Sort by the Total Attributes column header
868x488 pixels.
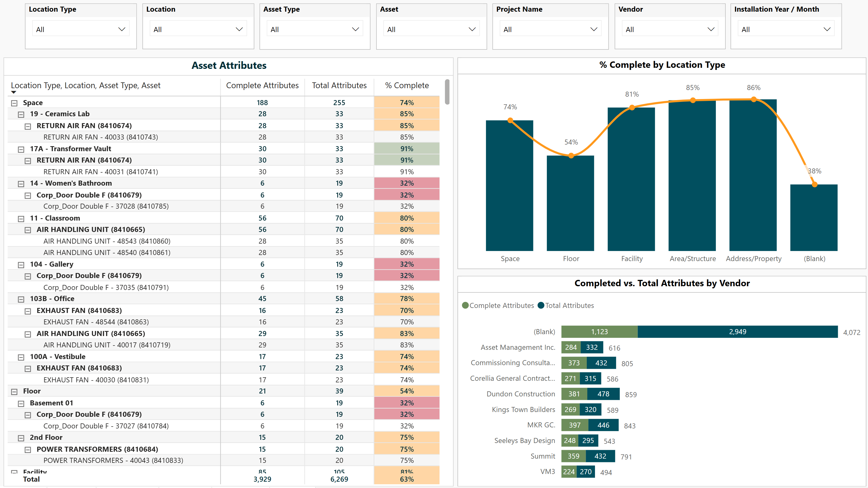pos(339,86)
